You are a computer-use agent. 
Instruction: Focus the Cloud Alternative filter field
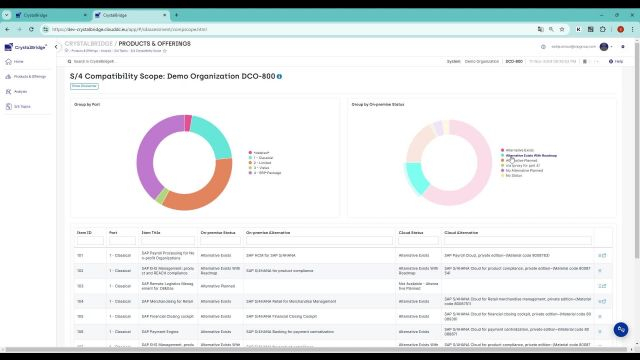click(518, 240)
